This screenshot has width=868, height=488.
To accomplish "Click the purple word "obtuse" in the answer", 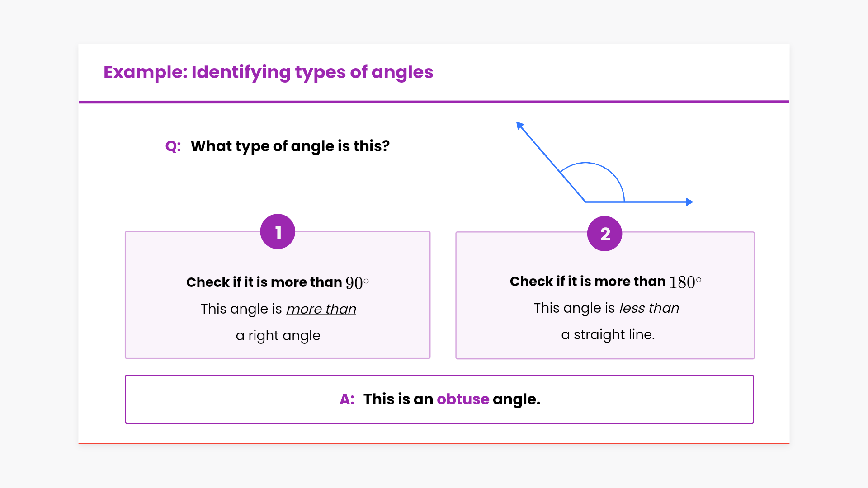I will click(x=463, y=399).
